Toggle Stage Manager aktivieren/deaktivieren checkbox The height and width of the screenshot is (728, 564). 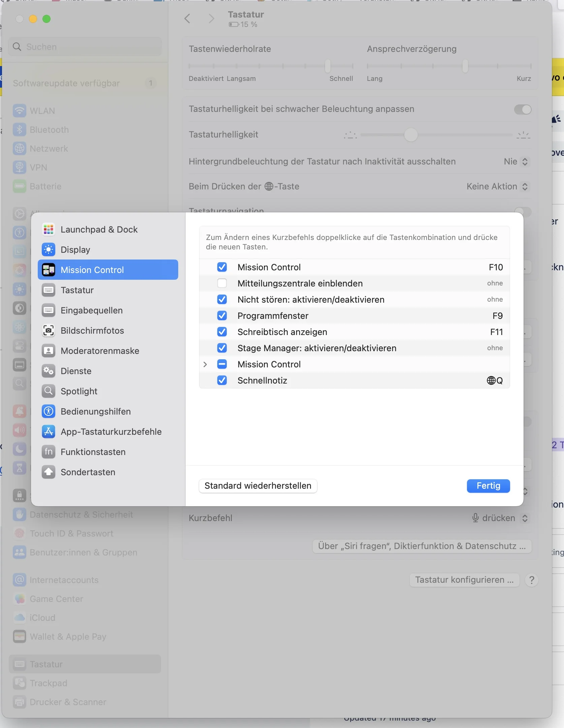point(222,348)
